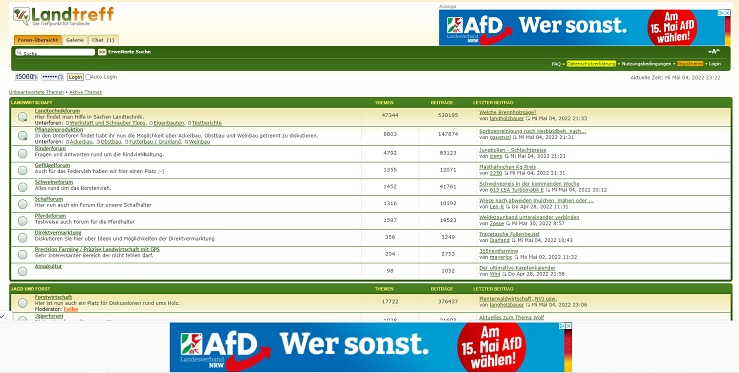Open Nutzungsbedingungen in the top menu
Viewport: 739px width, 373px height.
click(646, 64)
